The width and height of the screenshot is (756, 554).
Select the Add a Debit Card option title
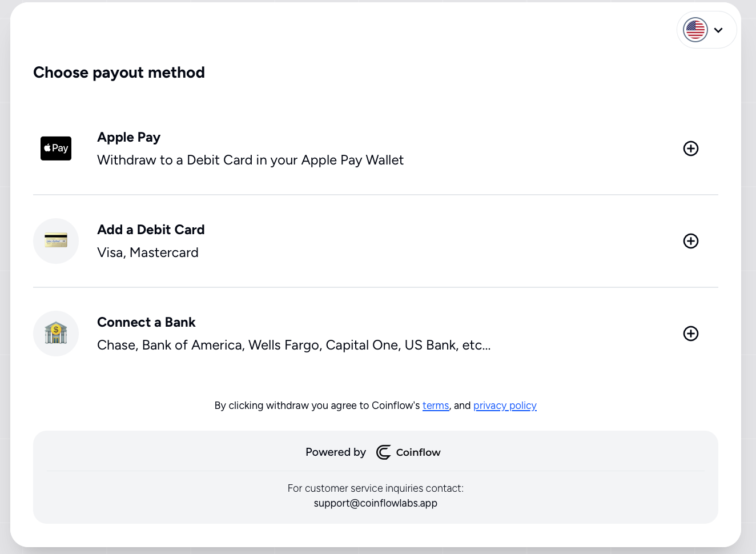tap(151, 230)
